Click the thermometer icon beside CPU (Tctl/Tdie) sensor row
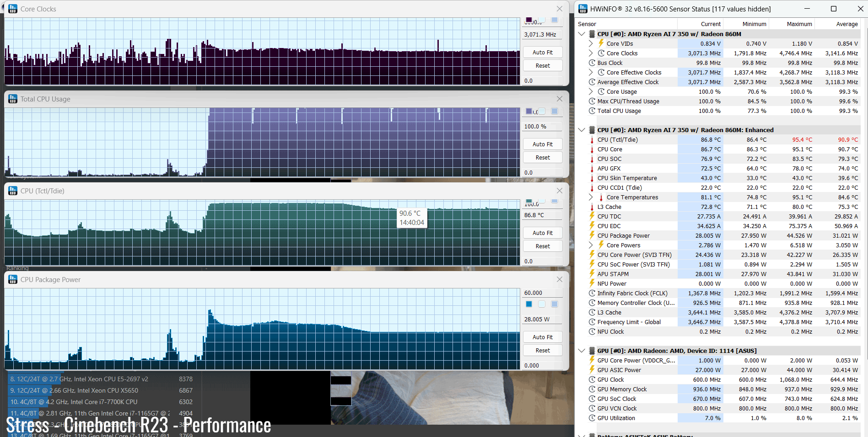 pyautogui.click(x=592, y=139)
